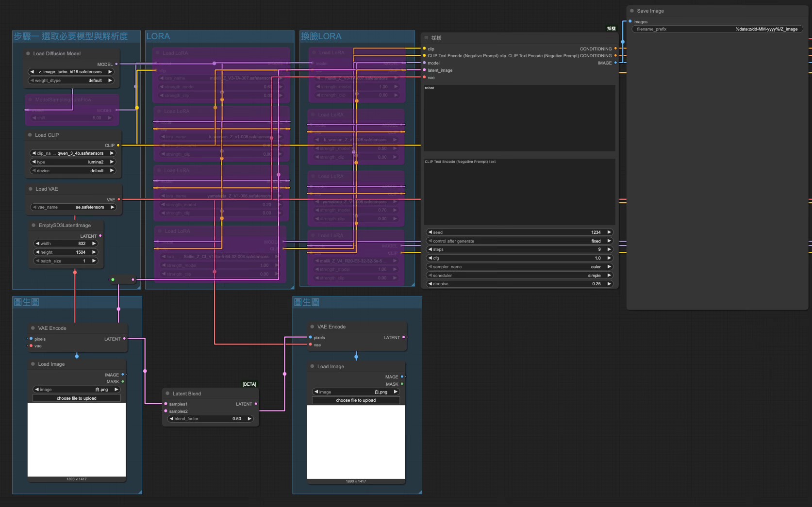Click the 換臉LORA group title
This screenshot has width=812, height=507.
(x=321, y=36)
